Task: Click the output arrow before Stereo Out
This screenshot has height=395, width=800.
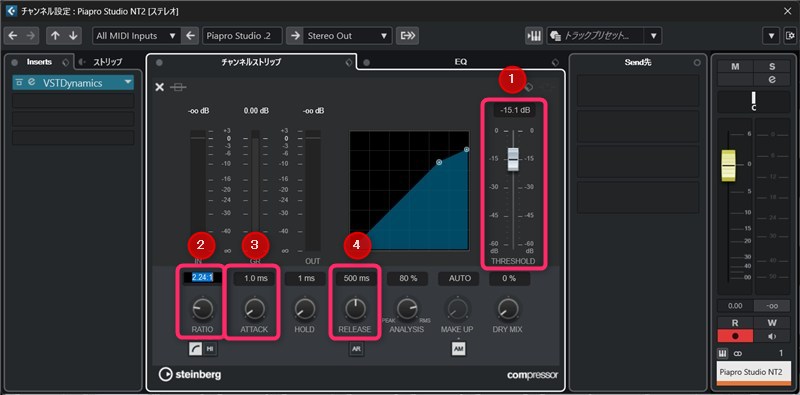Action: click(x=295, y=36)
